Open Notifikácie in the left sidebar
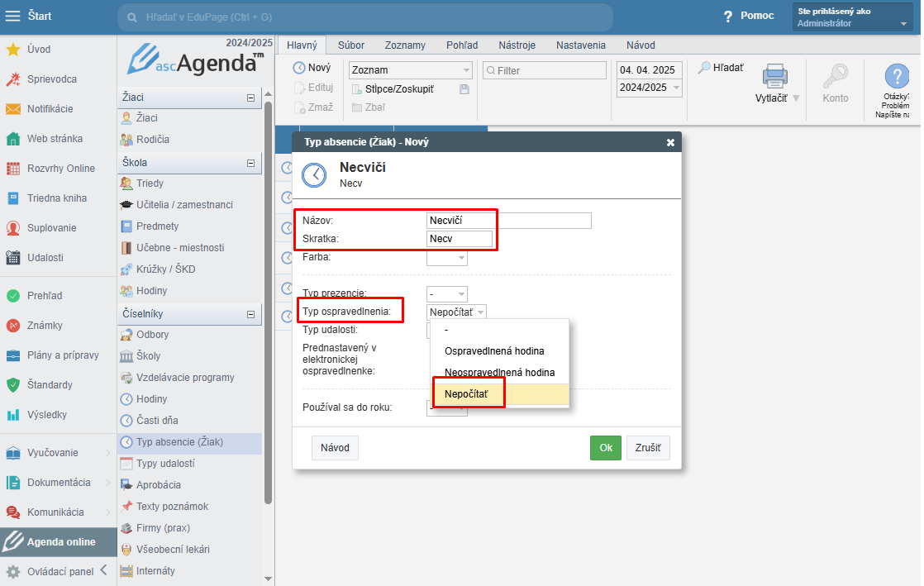This screenshot has height=586, width=924. 50,109
